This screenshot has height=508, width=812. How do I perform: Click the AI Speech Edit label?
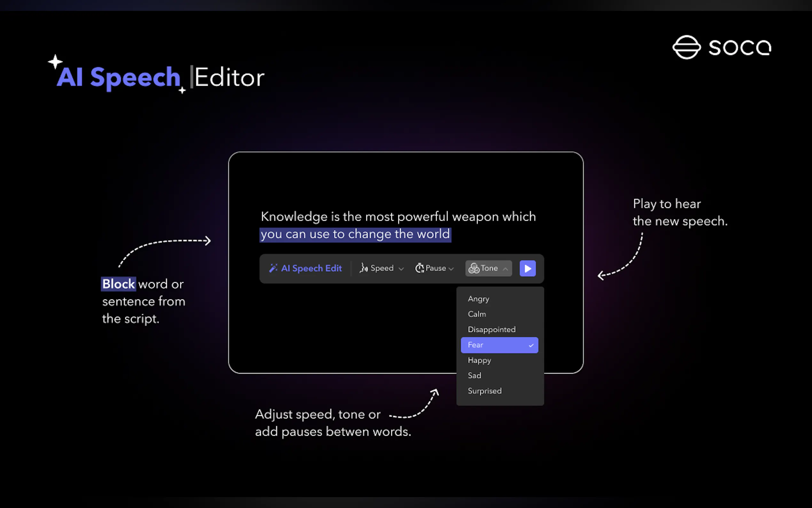point(311,268)
